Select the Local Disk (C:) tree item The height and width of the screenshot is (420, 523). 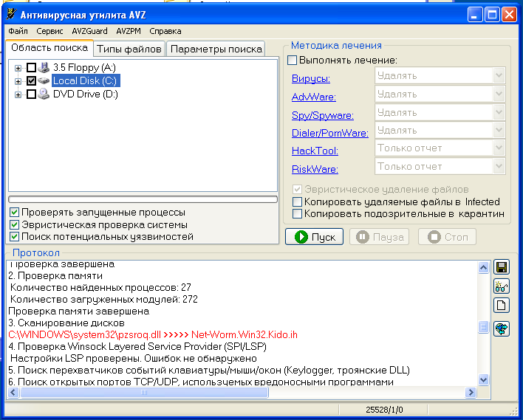point(86,80)
